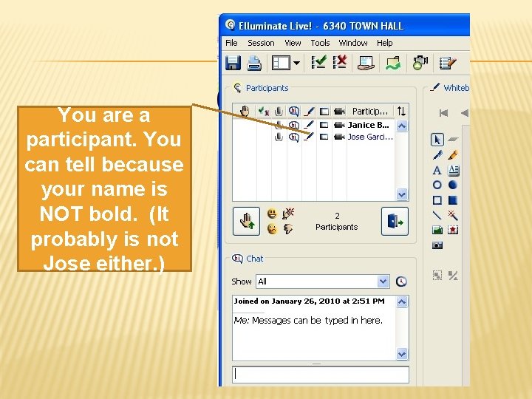The width and height of the screenshot is (532, 399).
Task: Click the application sharing column header
Action: pyautogui.click(x=324, y=112)
